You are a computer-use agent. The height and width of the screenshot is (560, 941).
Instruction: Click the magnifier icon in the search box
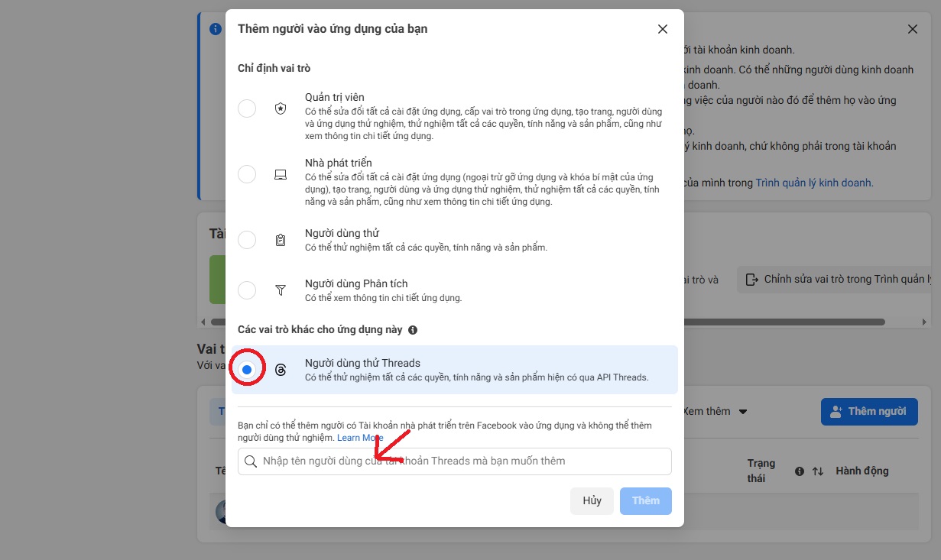[251, 461]
